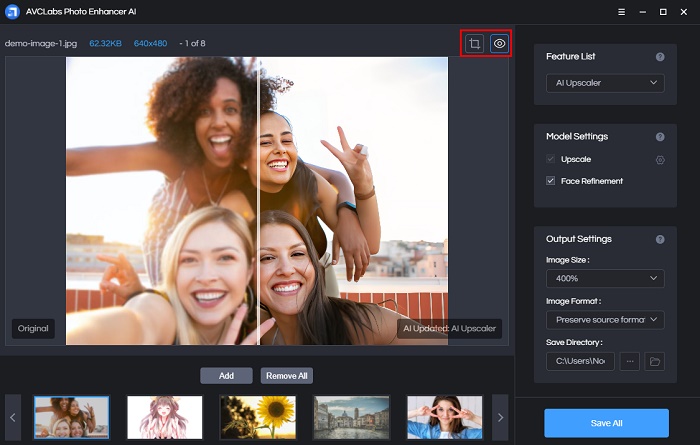Click the 640x480 resolution text
Image resolution: width=700 pixels, height=445 pixels.
[150, 44]
